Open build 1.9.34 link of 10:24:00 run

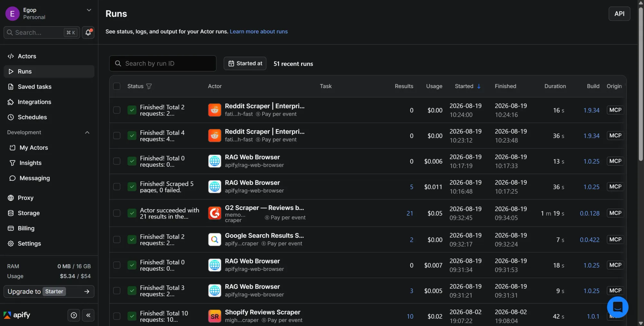(591, 110)
